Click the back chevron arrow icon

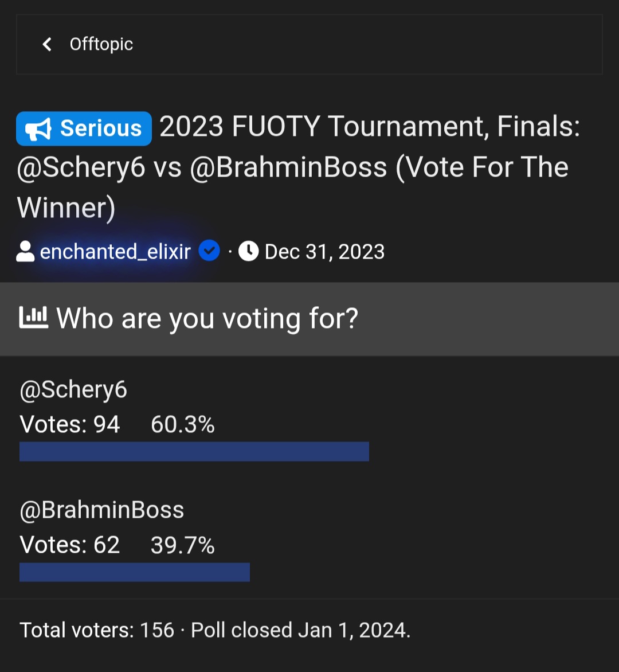click(47, 44)
